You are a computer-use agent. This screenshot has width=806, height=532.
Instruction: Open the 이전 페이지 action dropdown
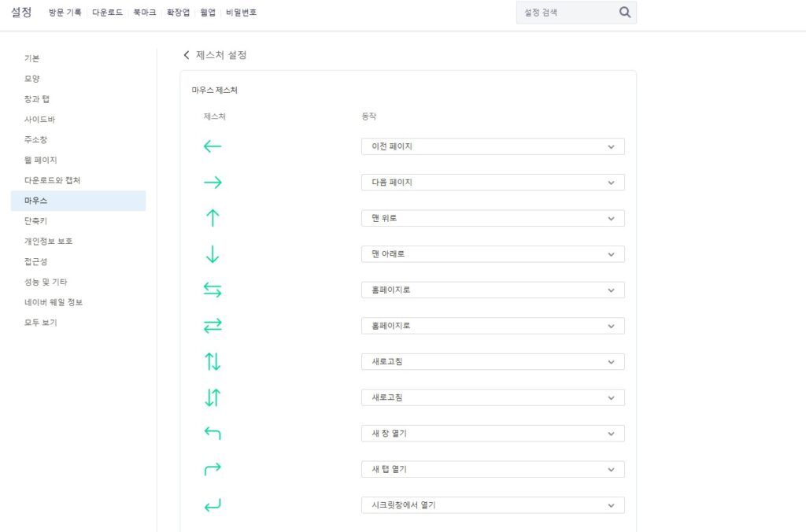click(x=493, y=146)
